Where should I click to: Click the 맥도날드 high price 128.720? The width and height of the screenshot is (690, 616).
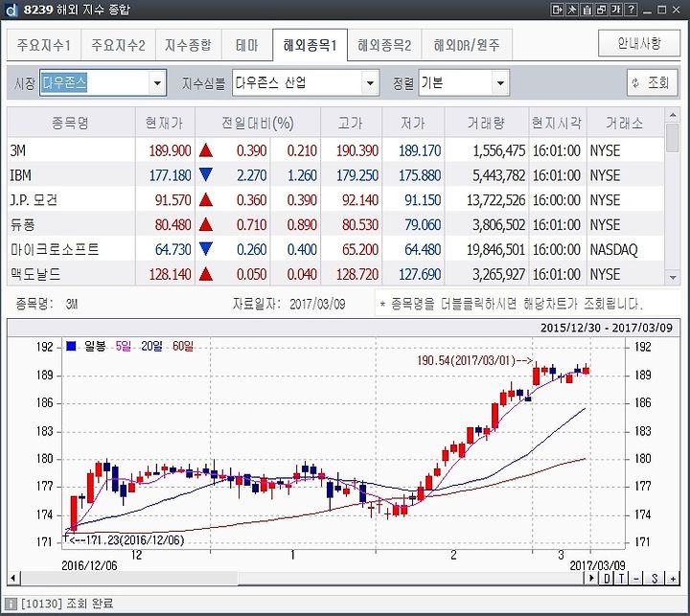click(357, 274)
